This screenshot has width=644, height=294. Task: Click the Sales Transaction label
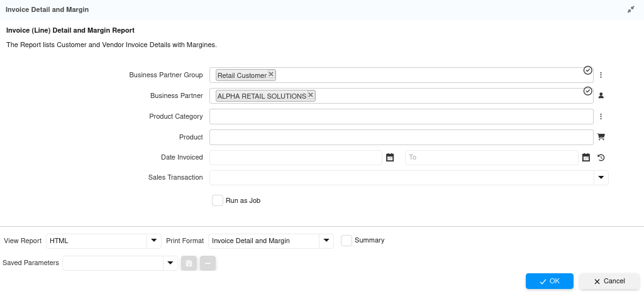coord(175,178)
